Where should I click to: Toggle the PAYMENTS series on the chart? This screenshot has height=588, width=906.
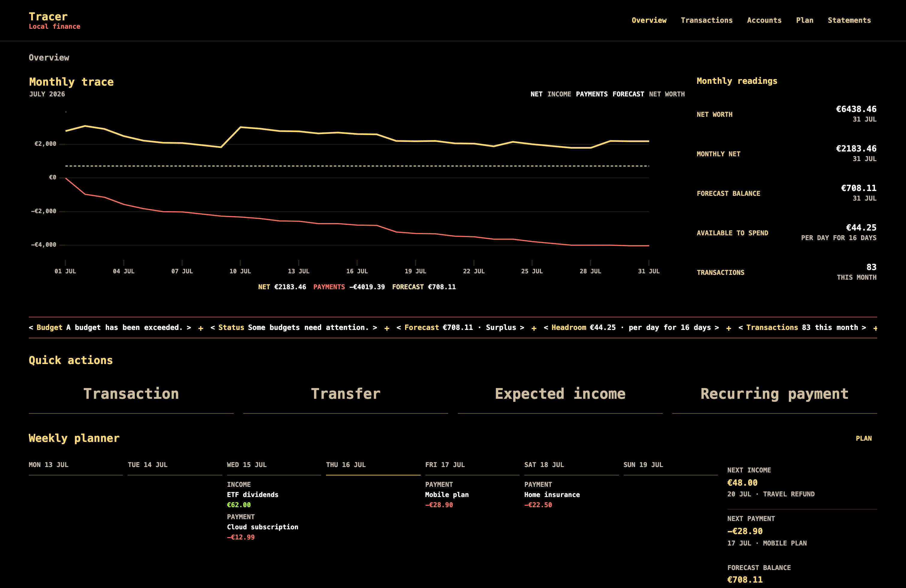click(591, 94)
